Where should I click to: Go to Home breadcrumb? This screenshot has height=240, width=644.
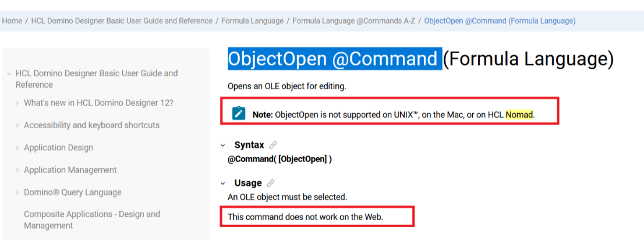(x=12, y=20)
